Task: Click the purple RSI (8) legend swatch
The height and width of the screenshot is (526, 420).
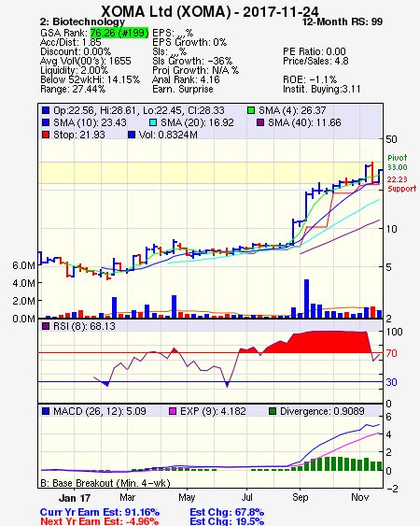Action: (46, 326)
